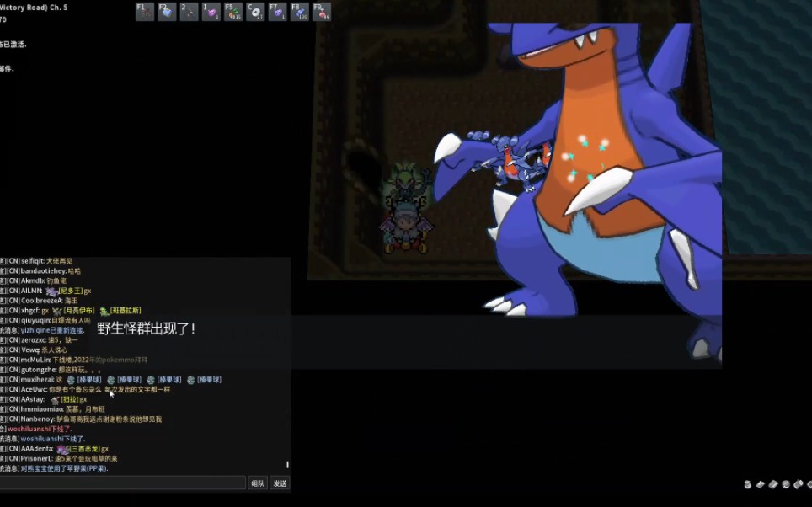Click player name gutongzhe in chat
The image size is (812, 507).
click(x=38, y=370)
